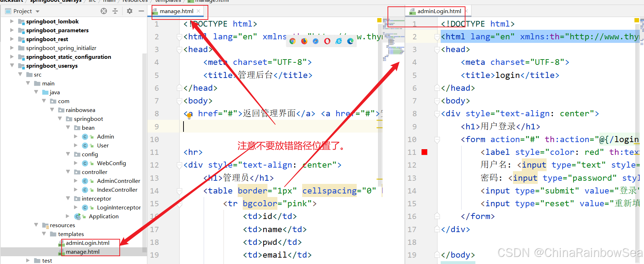The width and height of the screenshot is (644, 264).
Task: Click the WebConfig class icon
Action: point(85,163)
